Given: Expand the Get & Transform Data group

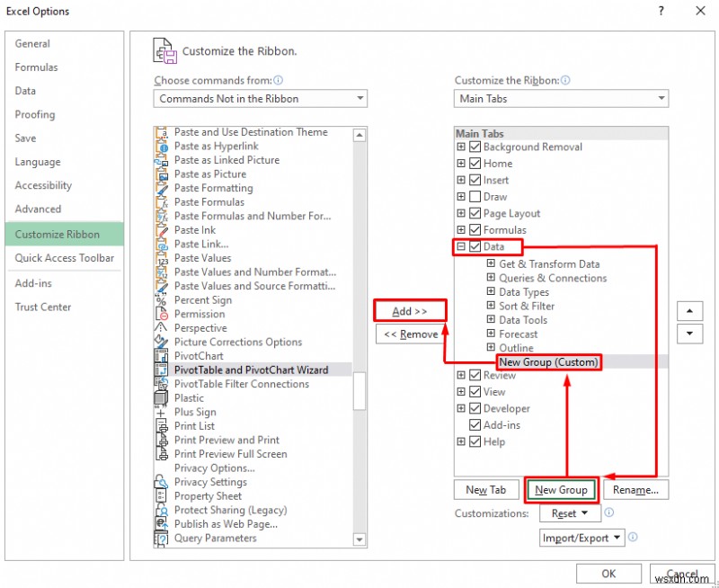Looking at the screenshot, I should [x=491, y=263].
